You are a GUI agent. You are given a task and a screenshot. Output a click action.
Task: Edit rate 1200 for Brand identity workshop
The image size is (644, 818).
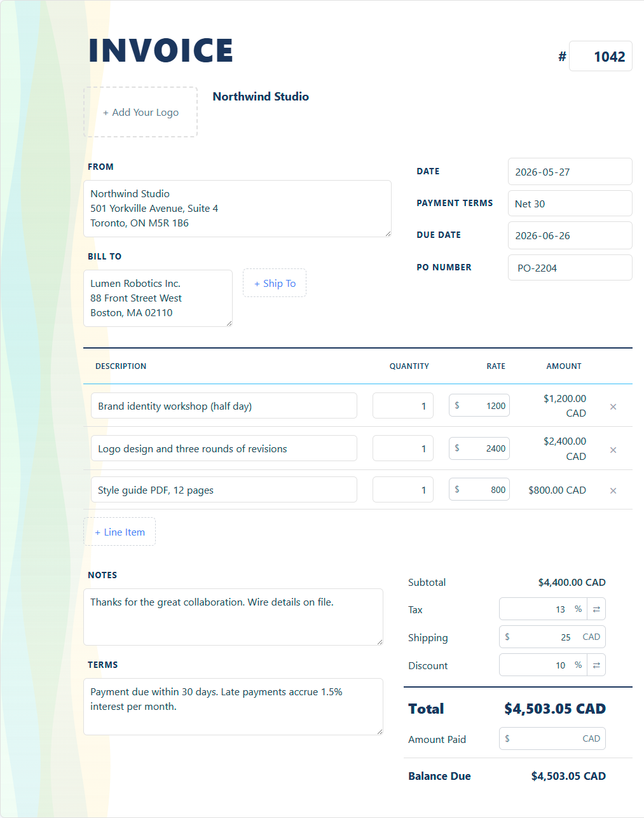tap(479, 406)
